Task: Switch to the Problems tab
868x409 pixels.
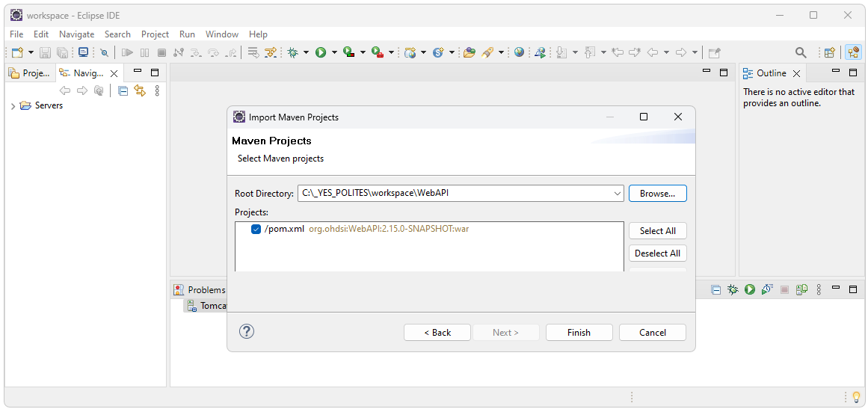Action: pos(200,289)
